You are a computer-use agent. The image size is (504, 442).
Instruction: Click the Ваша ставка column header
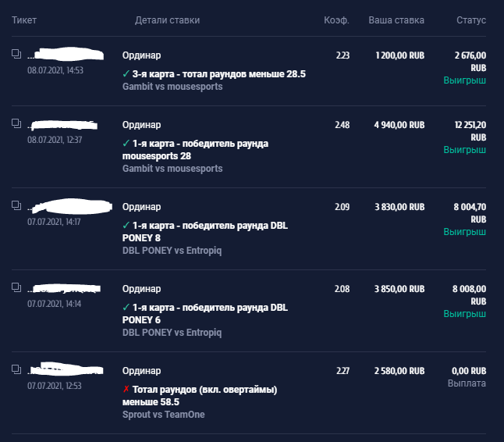point(396,20)
